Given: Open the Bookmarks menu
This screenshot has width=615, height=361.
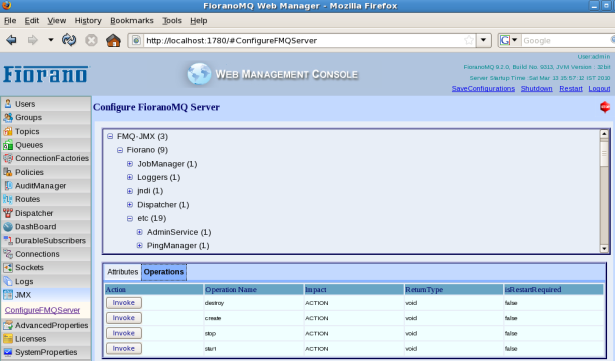Looking at the screenshot, I should 132,20.
